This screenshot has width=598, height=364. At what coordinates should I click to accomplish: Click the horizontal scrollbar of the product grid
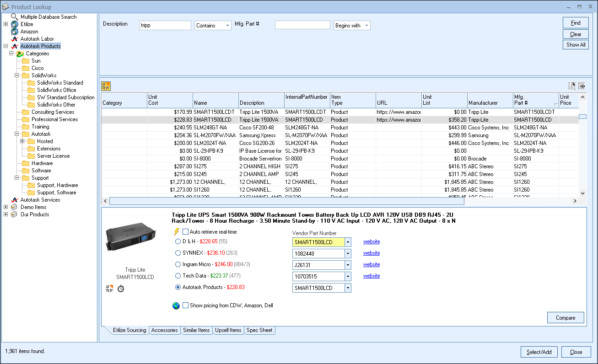[286, 201]
